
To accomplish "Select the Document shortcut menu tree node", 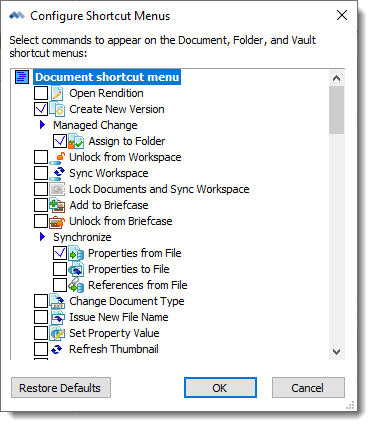I will [107, 77].
